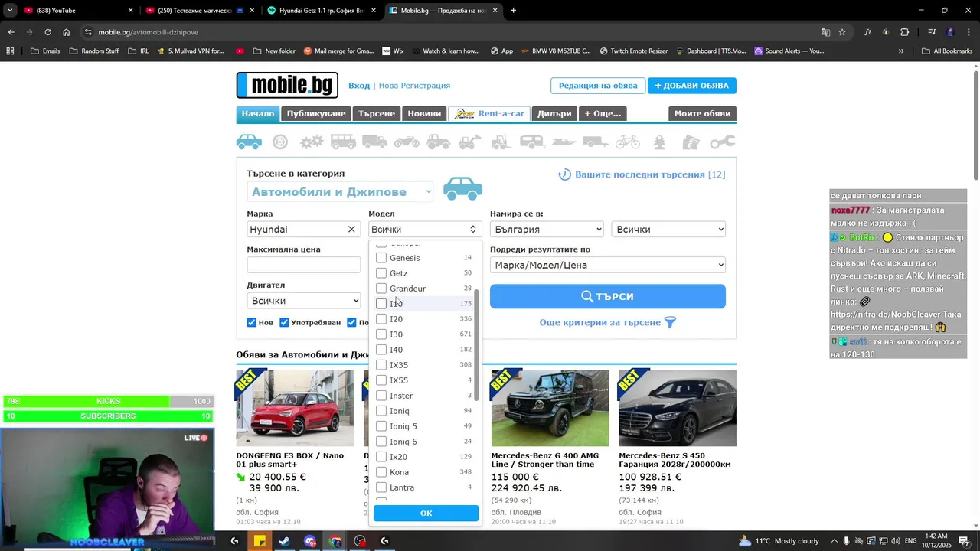Open the Марка/Модел/Цена sort dropdown
The height and width of the screenshot is (551, 980).
coord(608,265)
